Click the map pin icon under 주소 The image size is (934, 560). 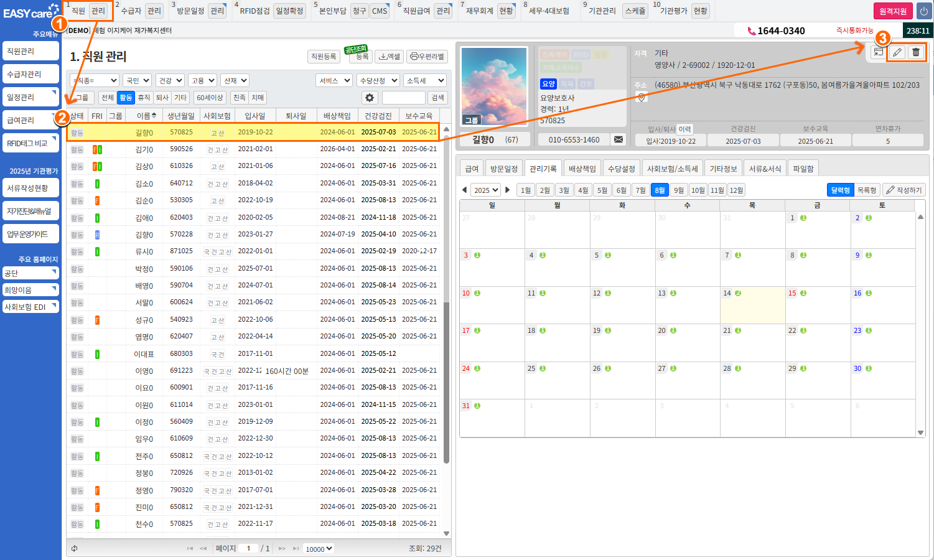[x=642, y=97]
